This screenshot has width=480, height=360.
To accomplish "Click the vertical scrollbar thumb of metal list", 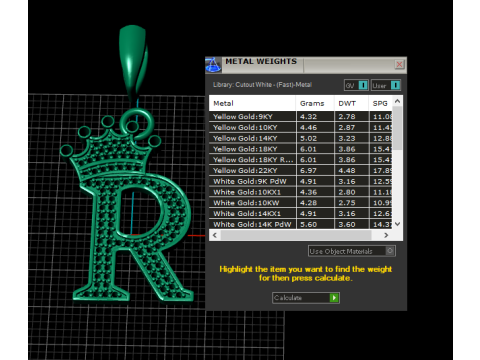I will coord(397,128).
